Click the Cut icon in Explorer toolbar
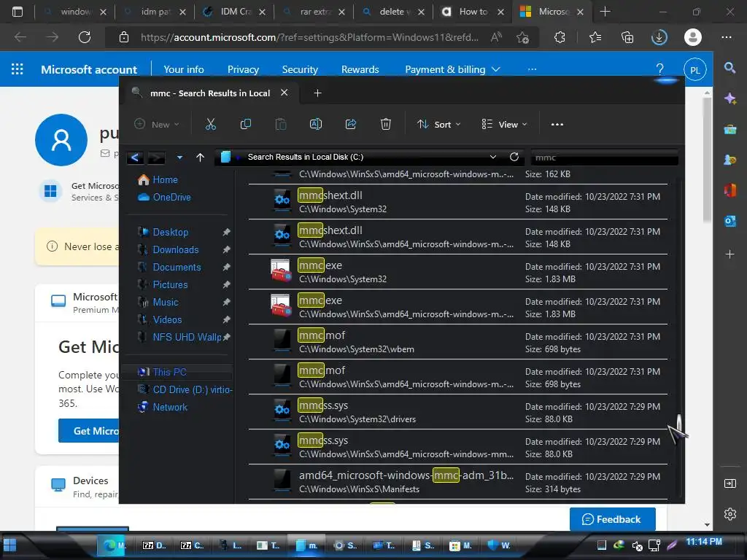The image size is (747, 560). (x=211, y=124)
